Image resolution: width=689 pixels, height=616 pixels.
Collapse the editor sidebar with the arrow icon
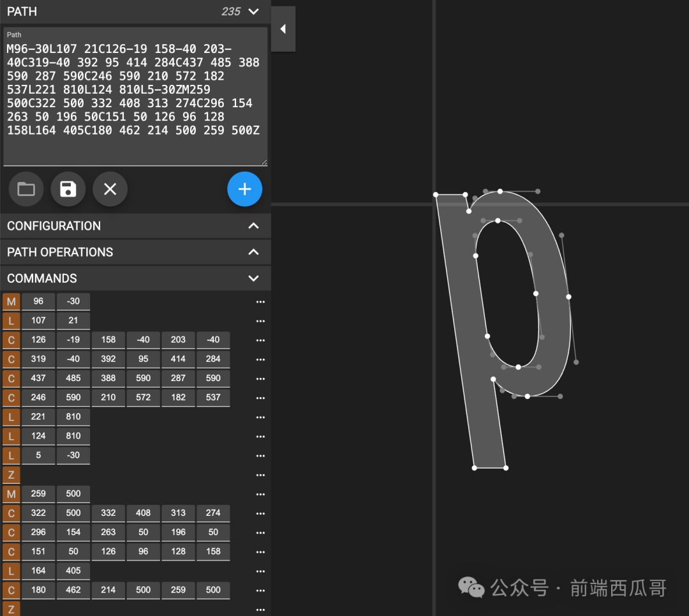point(283,28)
